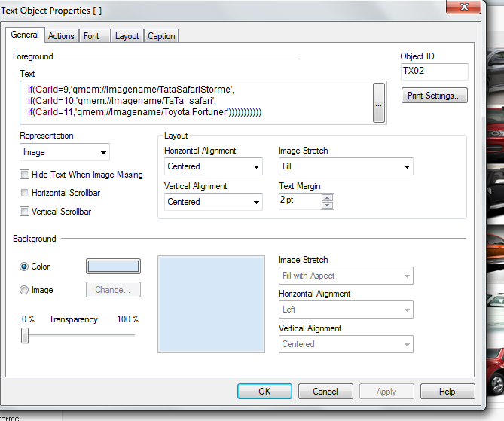Click the light blue background preview
504x421 pixels.
point(211,304)
